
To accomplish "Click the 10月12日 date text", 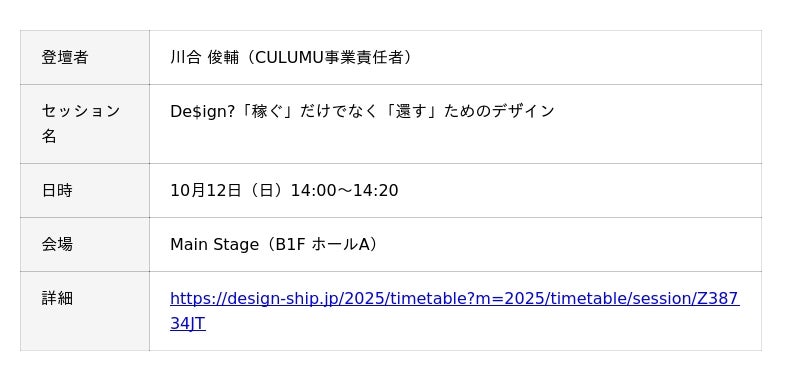I will pyautogui.click(x=206, y=191).
